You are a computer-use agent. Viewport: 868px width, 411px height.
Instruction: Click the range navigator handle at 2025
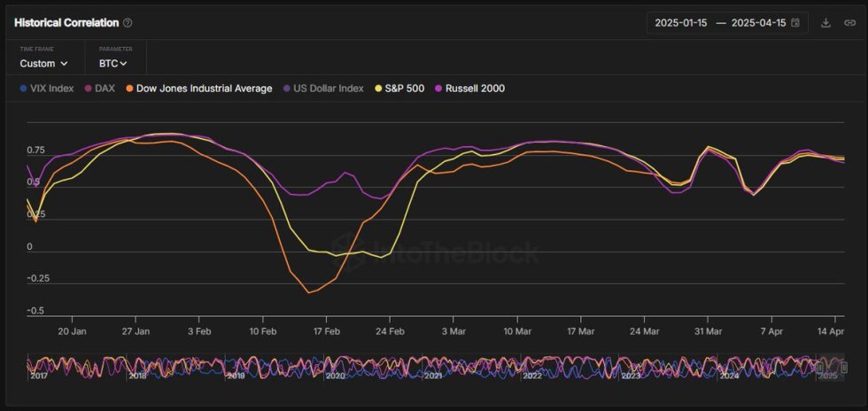pos(820,365)
